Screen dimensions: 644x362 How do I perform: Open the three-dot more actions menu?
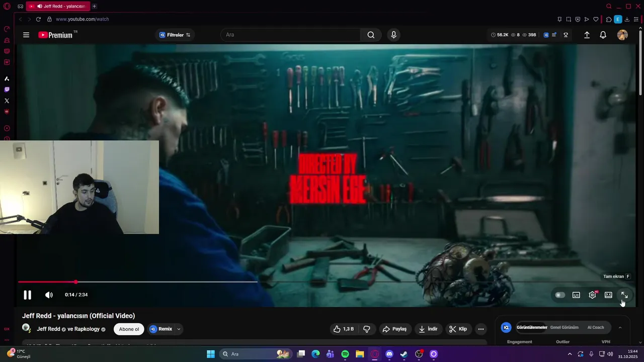tap(481, 329)
